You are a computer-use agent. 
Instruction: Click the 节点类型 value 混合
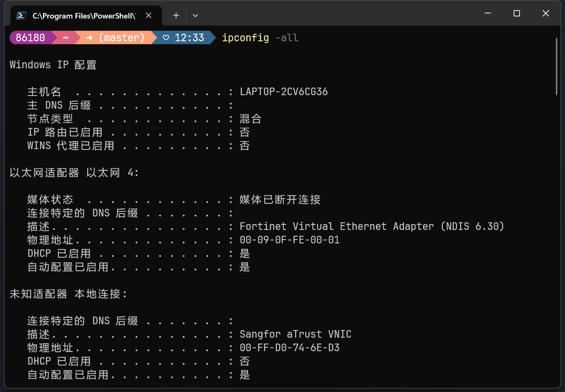251,119
